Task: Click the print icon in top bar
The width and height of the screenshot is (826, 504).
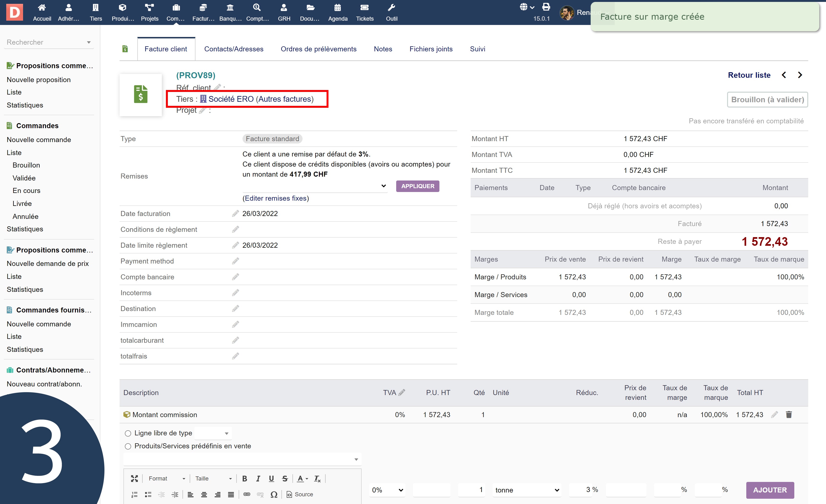Action: pos(546,7)
